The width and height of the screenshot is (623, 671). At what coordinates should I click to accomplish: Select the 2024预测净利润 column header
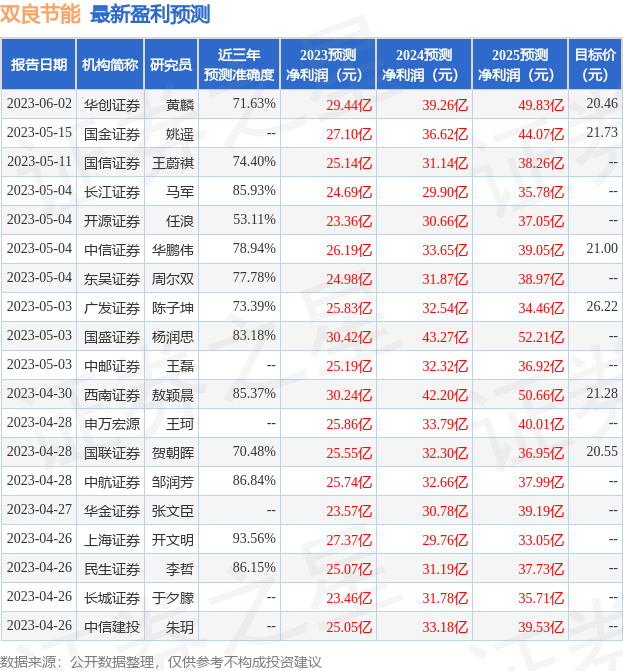(x=424, y=65)
